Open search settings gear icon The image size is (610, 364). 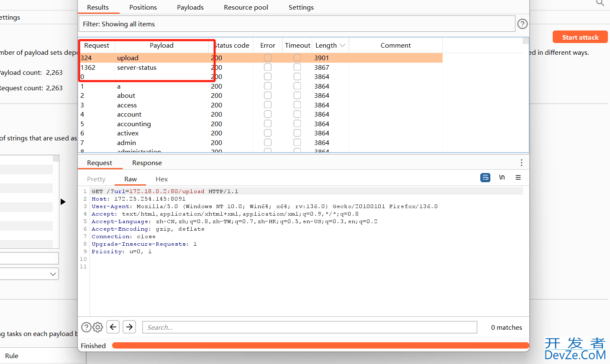pyautogui.click(x=97, y=327)
